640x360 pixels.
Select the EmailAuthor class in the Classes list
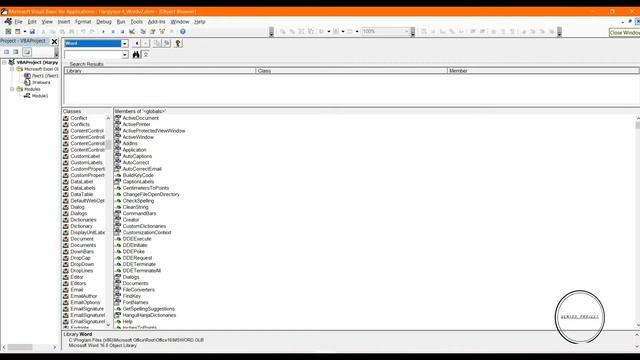84,296
